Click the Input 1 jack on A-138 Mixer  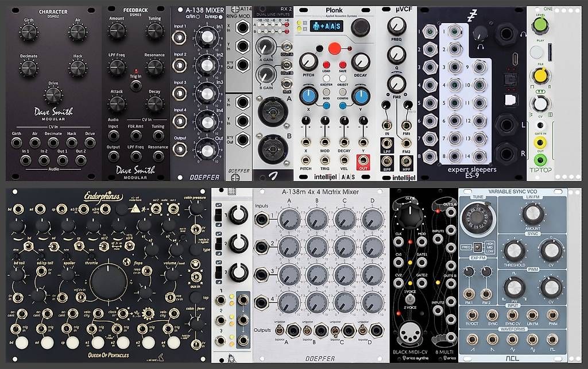tap(180, 37)
